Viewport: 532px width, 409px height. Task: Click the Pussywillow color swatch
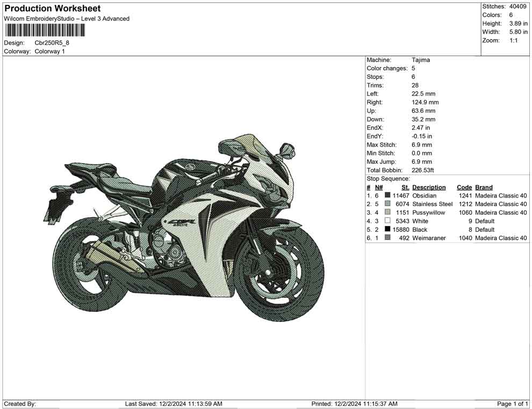[387, 213]
